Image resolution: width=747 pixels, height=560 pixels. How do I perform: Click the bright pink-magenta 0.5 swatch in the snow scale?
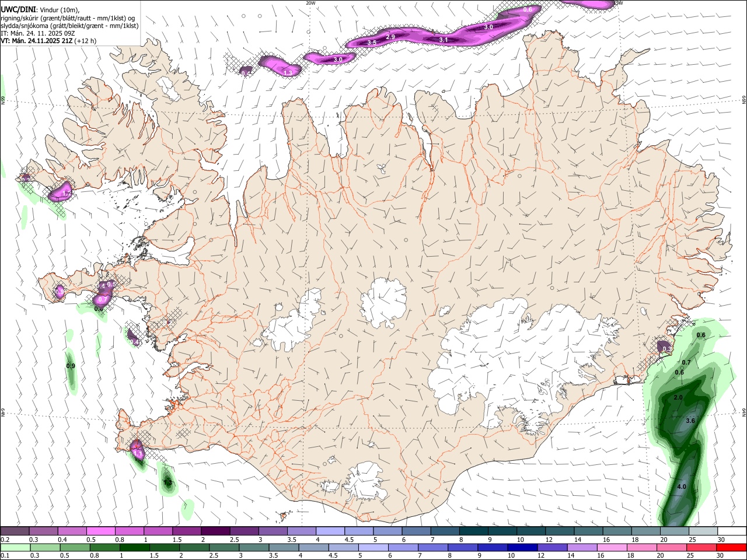coord(100,531)
